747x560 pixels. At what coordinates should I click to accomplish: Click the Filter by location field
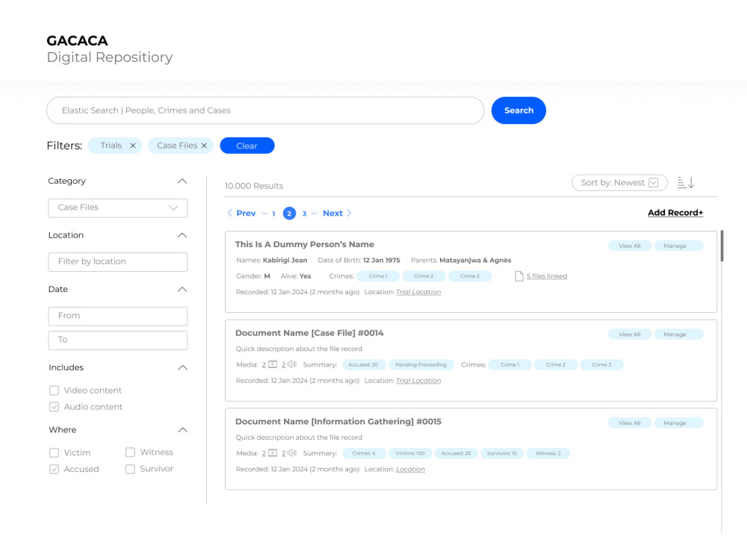[118, 262]
